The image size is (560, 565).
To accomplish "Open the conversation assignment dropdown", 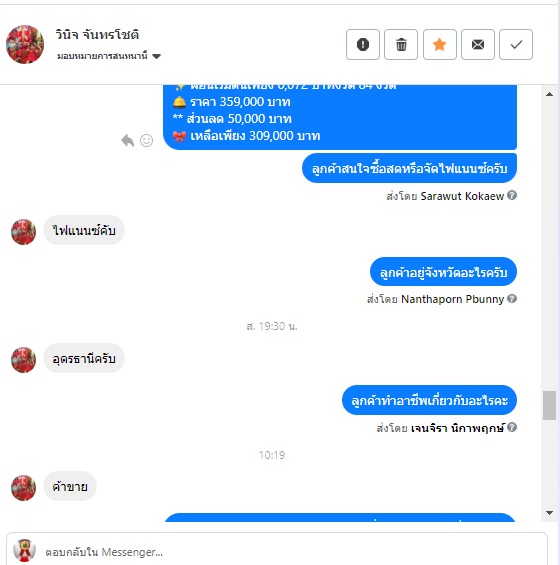I will [x=109, y=56].
